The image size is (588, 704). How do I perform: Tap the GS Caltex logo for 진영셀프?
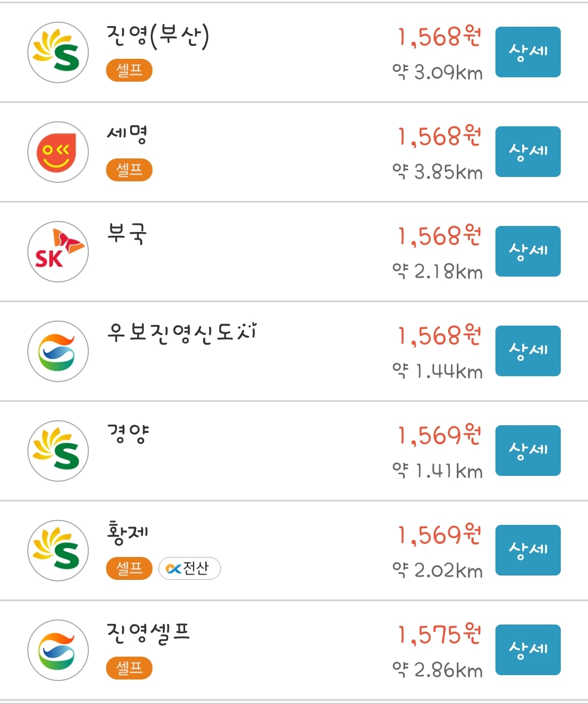coord(58,650)
